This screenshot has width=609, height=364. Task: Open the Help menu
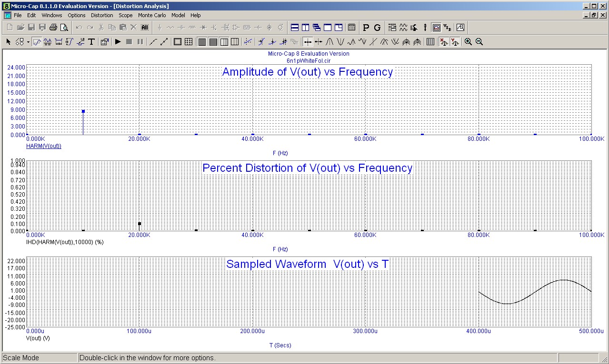pyautogui.click(x=195, y=15)
